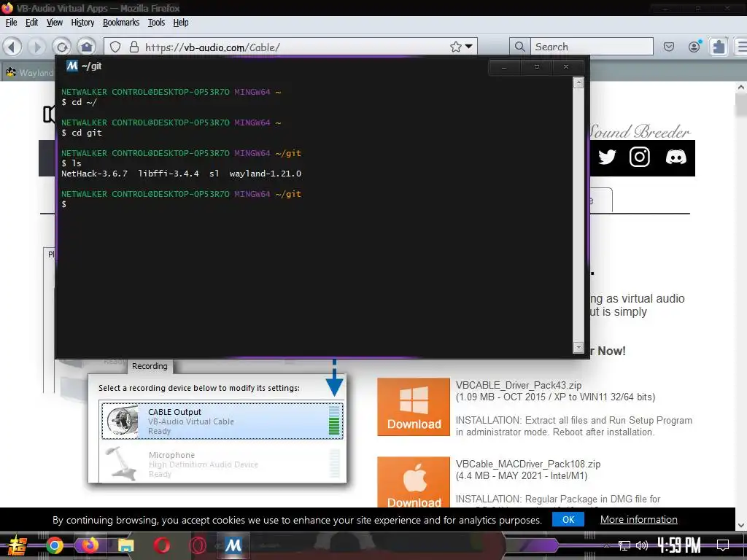Accept cookies with the OK button
This screenshot has width=747, height=560.
click(x=568, y=519)
